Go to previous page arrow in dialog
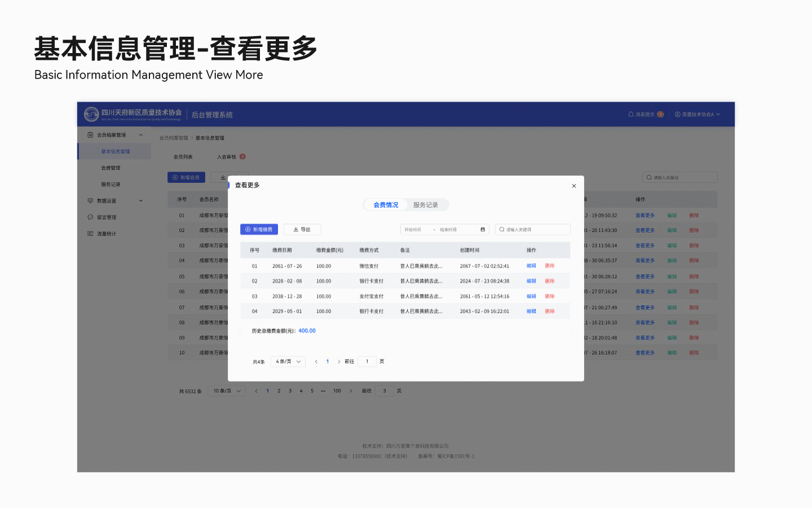 (316, 362)
